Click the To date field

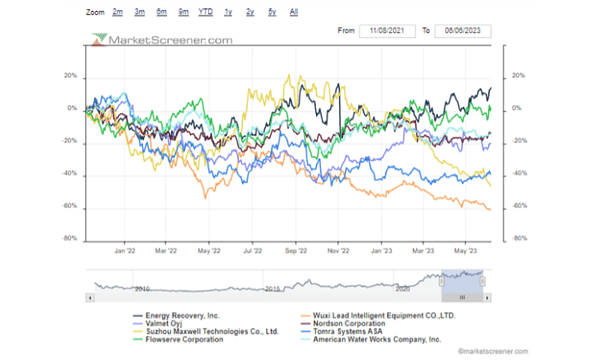point(463,31)
